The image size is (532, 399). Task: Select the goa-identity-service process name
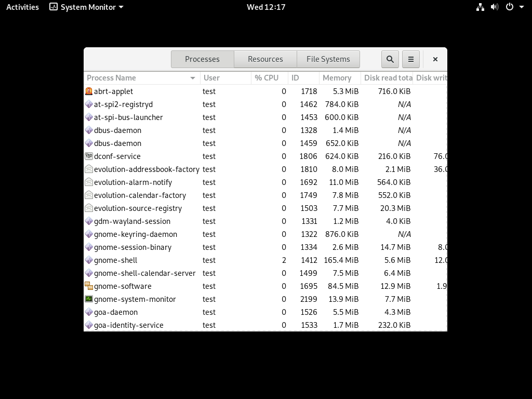point(129,325)
